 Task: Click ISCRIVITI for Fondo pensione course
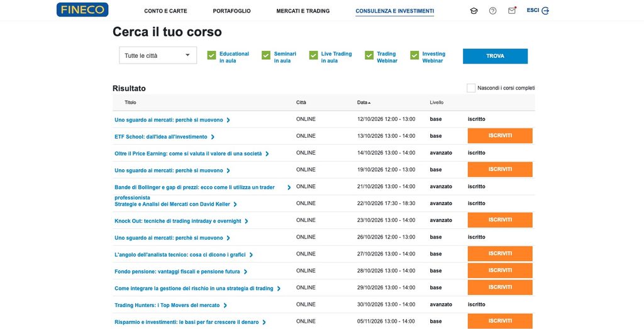[x=500, y=270]
